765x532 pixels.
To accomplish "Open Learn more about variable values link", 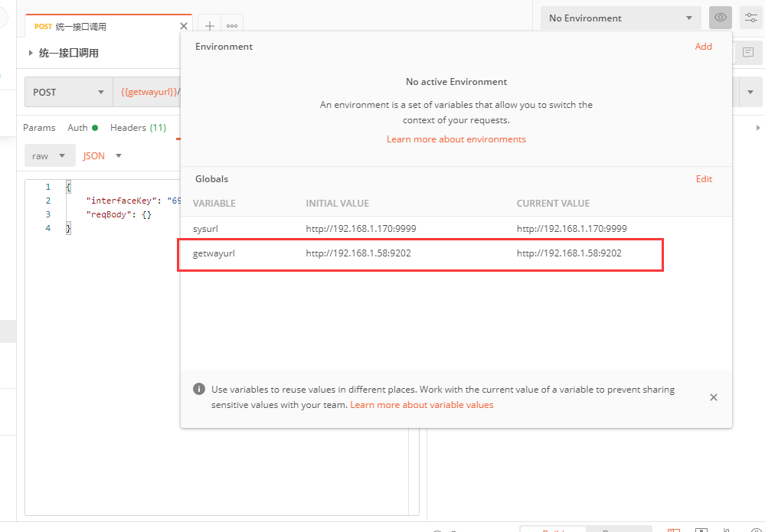I will [421, 405].
